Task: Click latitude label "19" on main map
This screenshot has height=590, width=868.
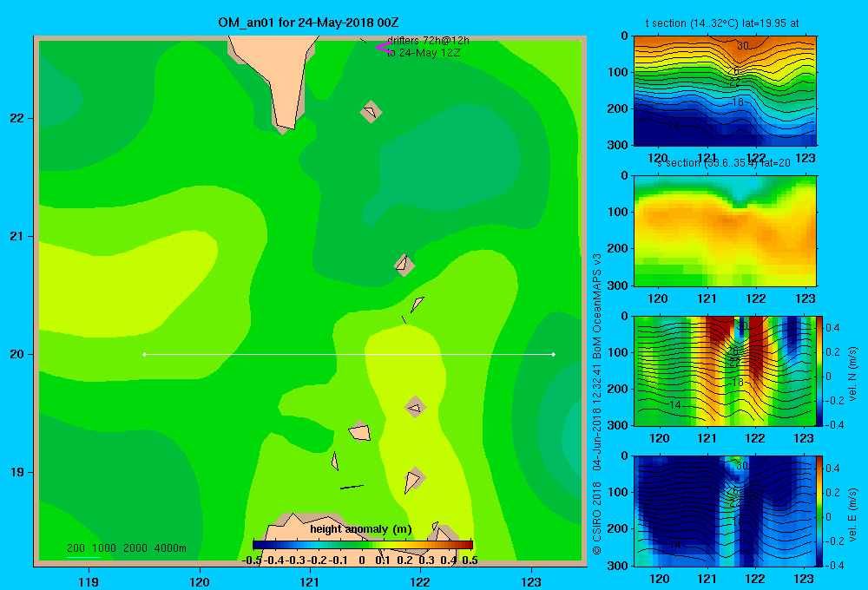Action: pos(17,472)
